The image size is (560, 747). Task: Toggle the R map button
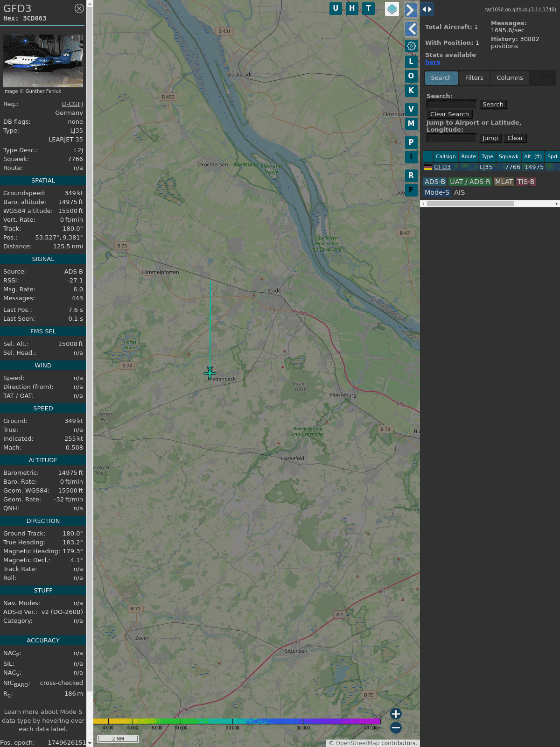[411, 176]
